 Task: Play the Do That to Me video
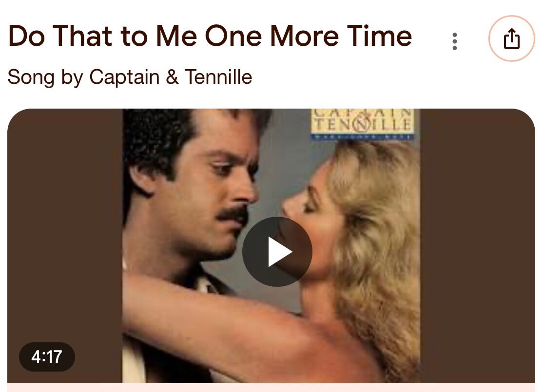click(x=277, y=252)
